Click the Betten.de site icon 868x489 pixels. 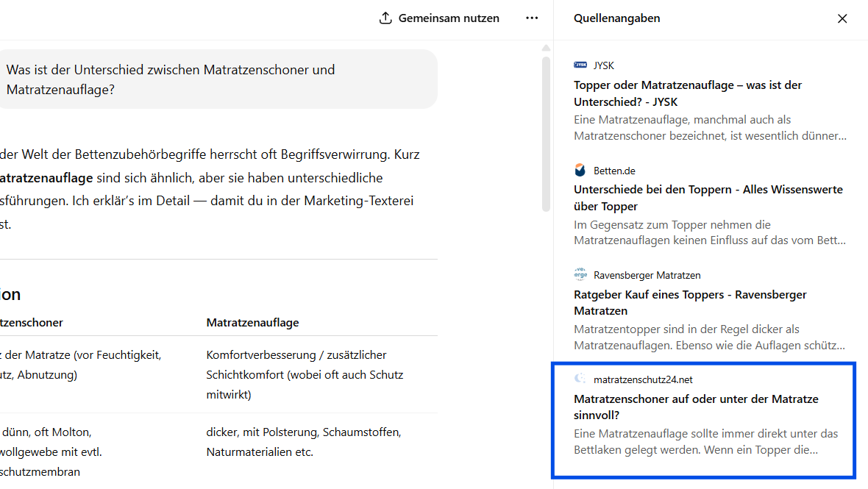point(580,170)
